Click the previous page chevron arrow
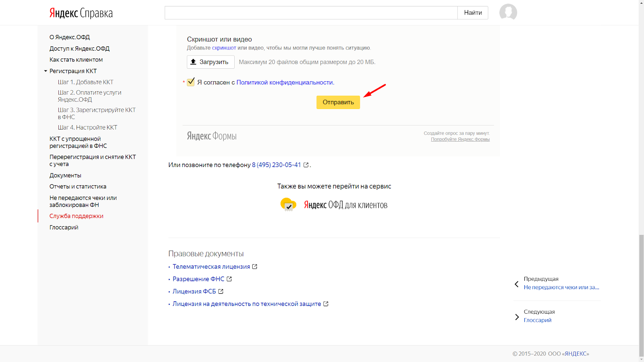Image resolution: width=644 pixels, height=362 pixels. [516, 284]
